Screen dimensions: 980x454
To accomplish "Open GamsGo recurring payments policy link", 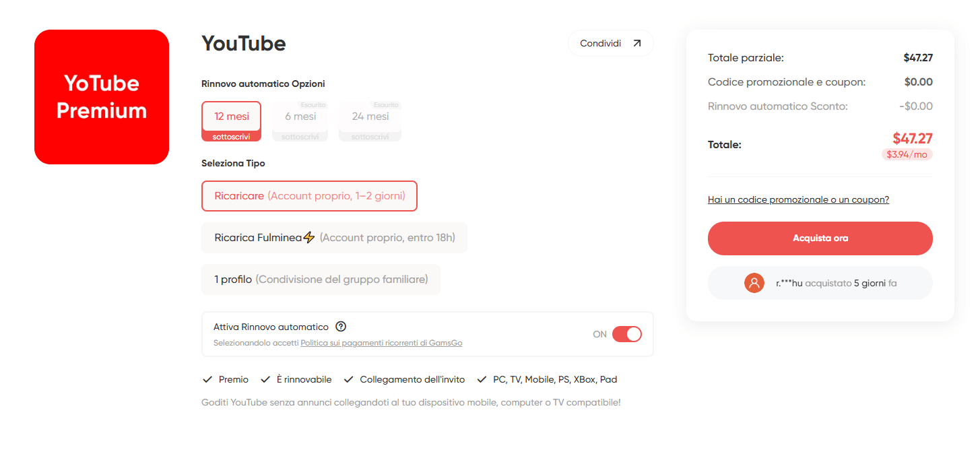I will [381, 343].
